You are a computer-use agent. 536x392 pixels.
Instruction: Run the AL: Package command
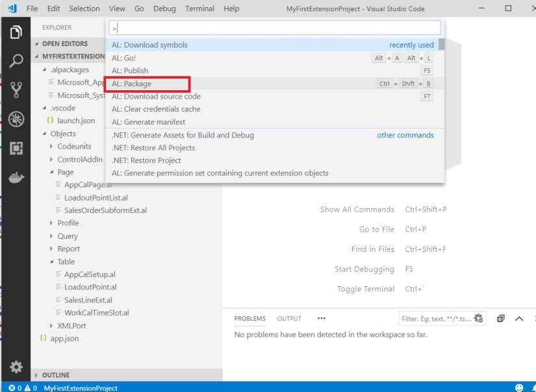(131, 84)
